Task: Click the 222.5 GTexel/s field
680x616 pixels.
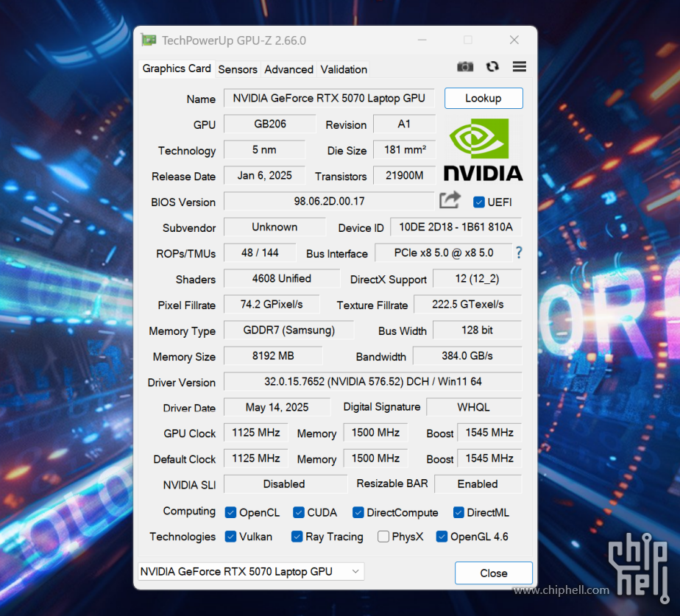Action: [x=467, y=304]
